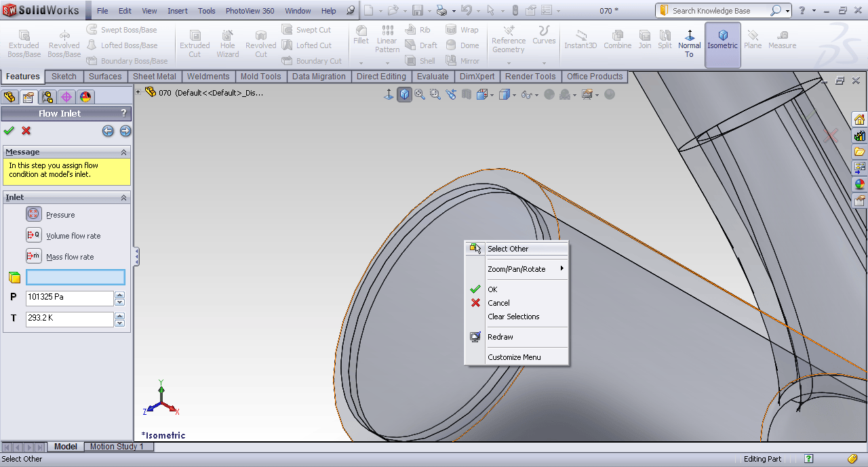
Task: Increase pressure value with up spinner
Action: coord(120,294)
